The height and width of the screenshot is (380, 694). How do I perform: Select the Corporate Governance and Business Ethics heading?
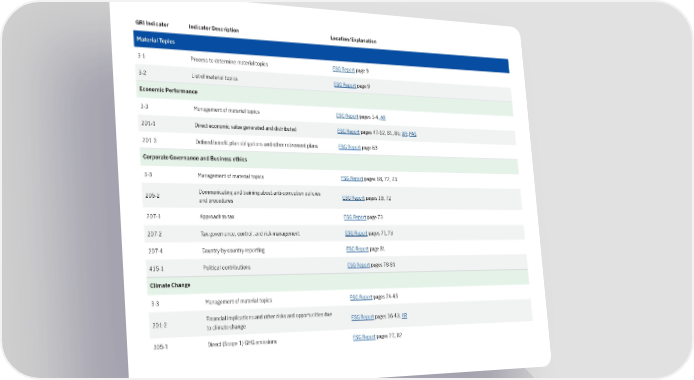pos(195,158)
